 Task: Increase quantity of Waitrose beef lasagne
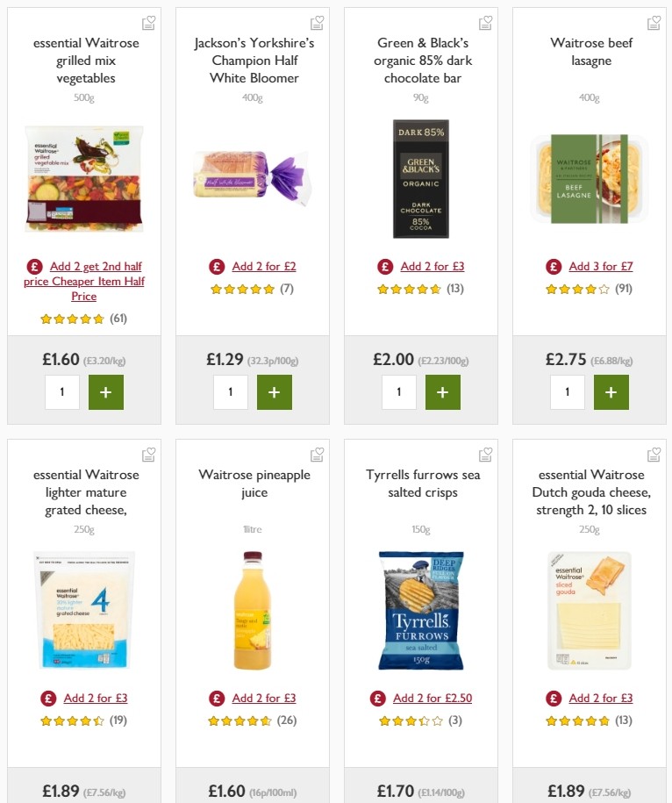[x=611, y=392]
